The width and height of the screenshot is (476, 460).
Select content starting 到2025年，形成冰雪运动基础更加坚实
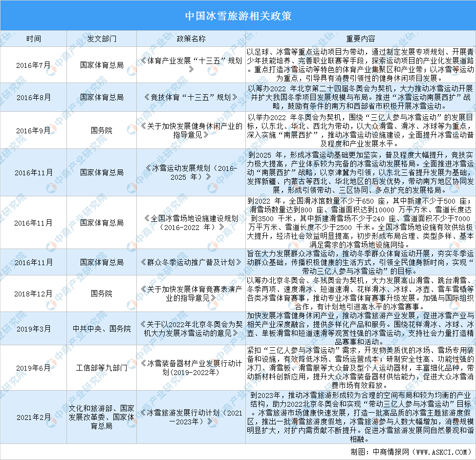[360, 172]
